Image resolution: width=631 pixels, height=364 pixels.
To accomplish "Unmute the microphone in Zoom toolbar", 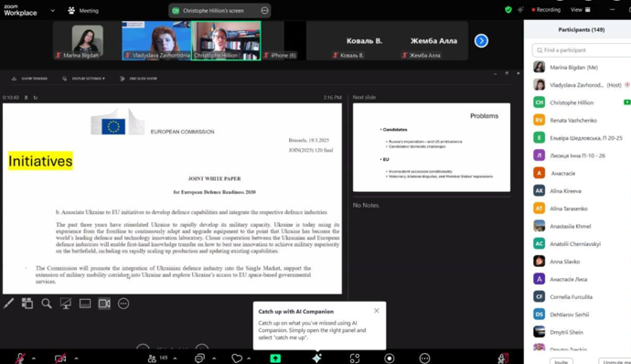I will [20, 358].
